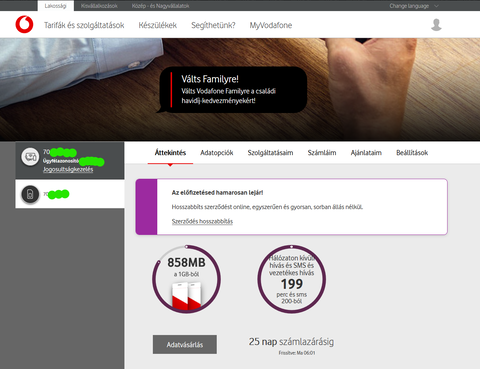
Task: Click the Ügyfélazonosító label
Action: (x=61, y=161)
